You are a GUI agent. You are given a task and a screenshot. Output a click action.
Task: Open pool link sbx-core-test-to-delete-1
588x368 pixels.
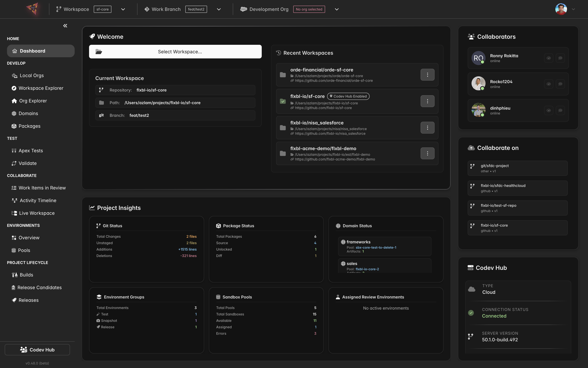tap(376, 247)
